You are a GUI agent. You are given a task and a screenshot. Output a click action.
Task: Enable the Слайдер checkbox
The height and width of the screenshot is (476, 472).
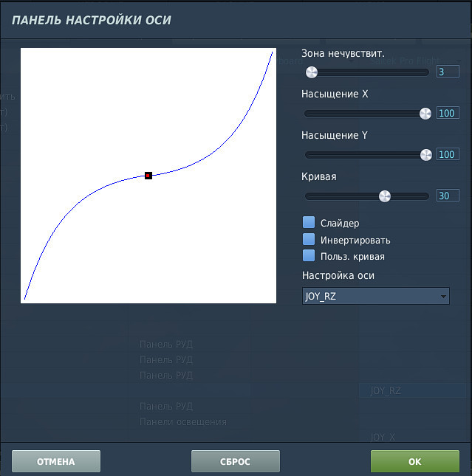pyautogui.click(x=309, y=222)
